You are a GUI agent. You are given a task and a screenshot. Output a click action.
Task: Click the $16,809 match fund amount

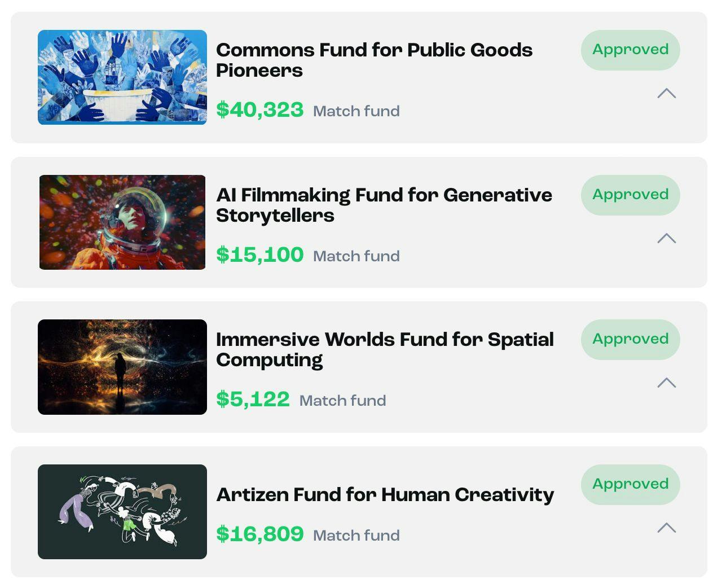tap(260, 534)
